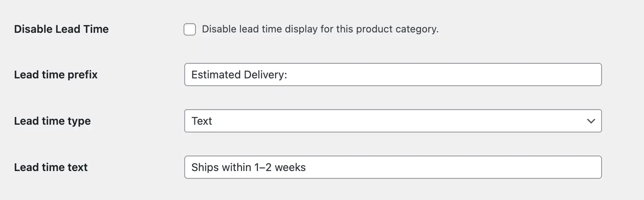Focus the Lead time text input field
This screenshot has width=644, height=200.
click(393, 168)
